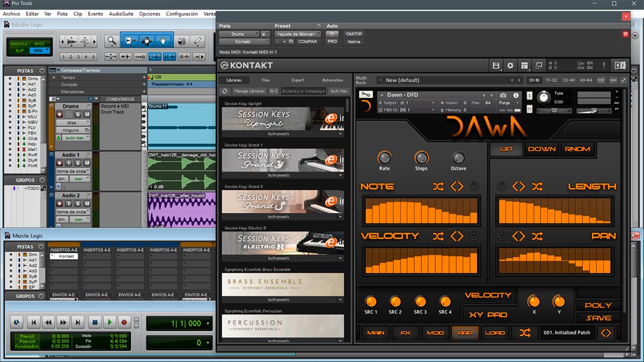Click the Native Instruments NI logo
Screen dimensions: 644x362
click(x=620, y=65)
